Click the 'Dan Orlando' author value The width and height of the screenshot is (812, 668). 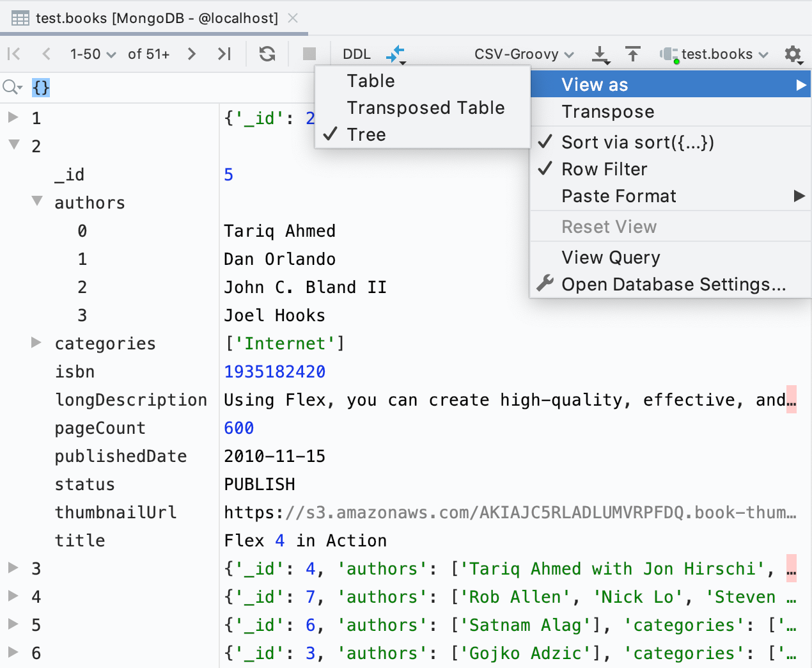pyautogui.click(x=279, y=259)
